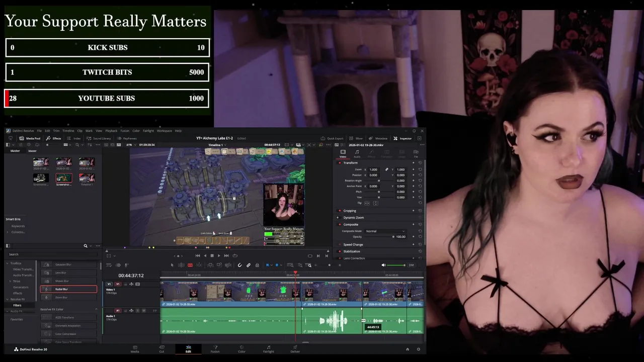Solo Audio 1 track S button
644x362 pixels.
[x=138, y=311]
